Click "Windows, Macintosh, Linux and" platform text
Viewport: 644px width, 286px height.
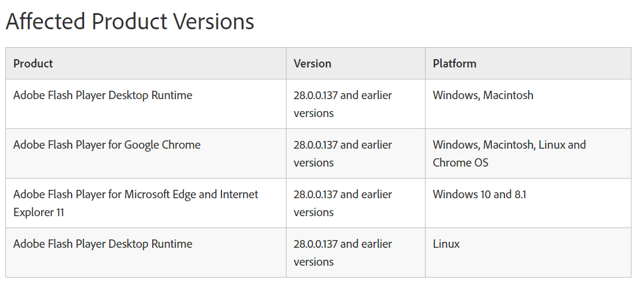pos(509,144)
